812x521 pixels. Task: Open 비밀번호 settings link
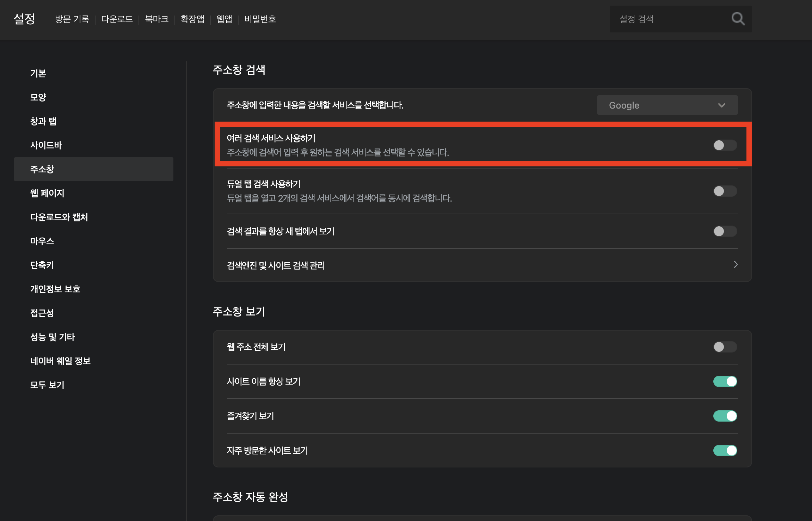coord(260,19)
